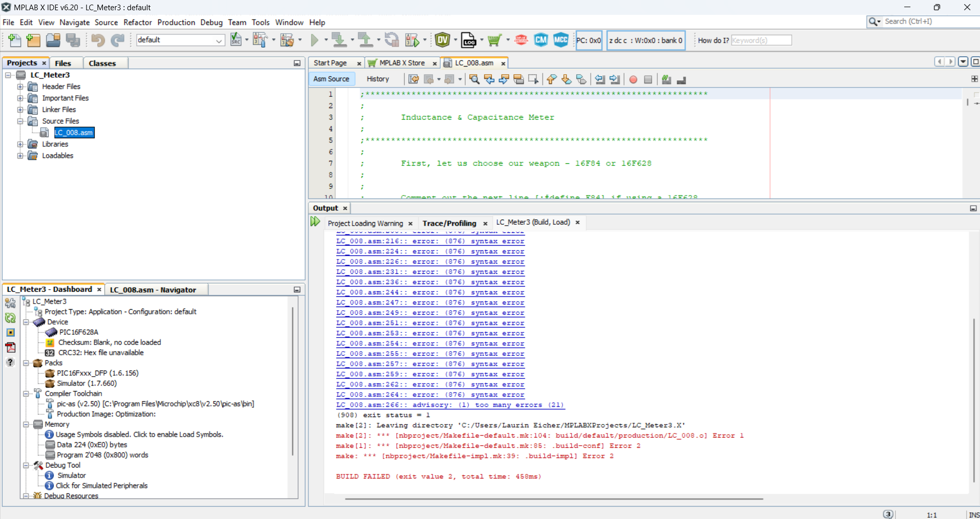Open MPLAB Discover icon
Image resolution: width=980 pixels, height=519 pixels.
click(521, 40)
